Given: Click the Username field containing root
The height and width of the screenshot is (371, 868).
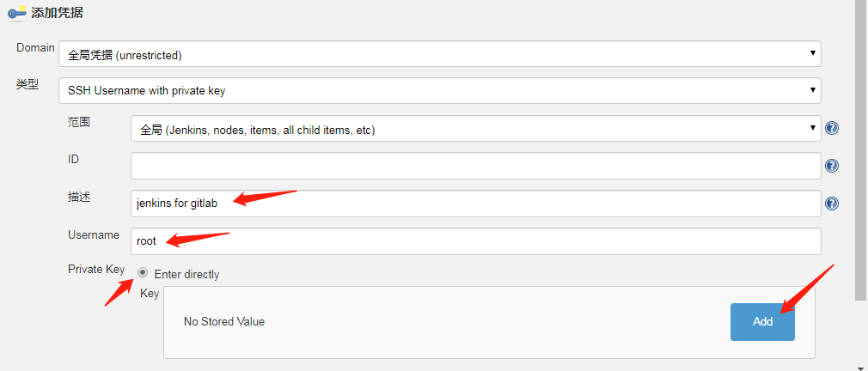Looking at the screenshot, I should [475, 241].
